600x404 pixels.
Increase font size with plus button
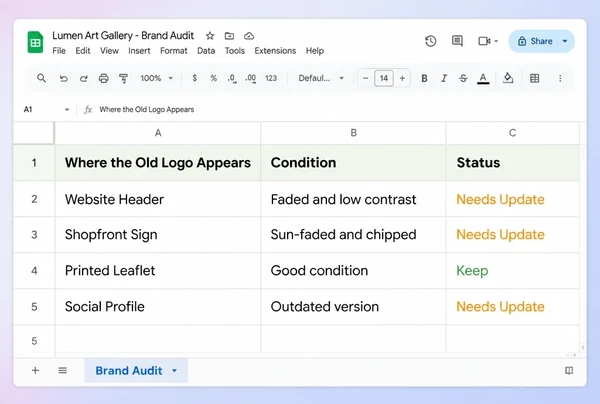click(x=402, y=78)
